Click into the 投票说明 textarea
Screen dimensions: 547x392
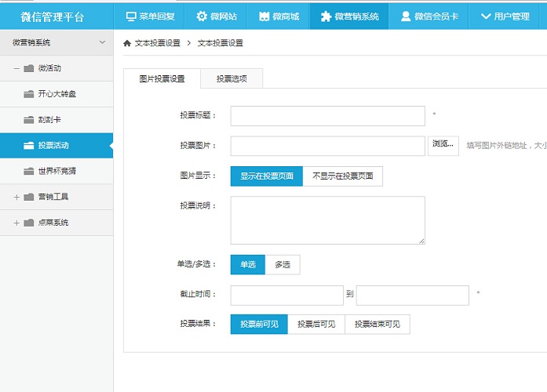coord(327,220)
